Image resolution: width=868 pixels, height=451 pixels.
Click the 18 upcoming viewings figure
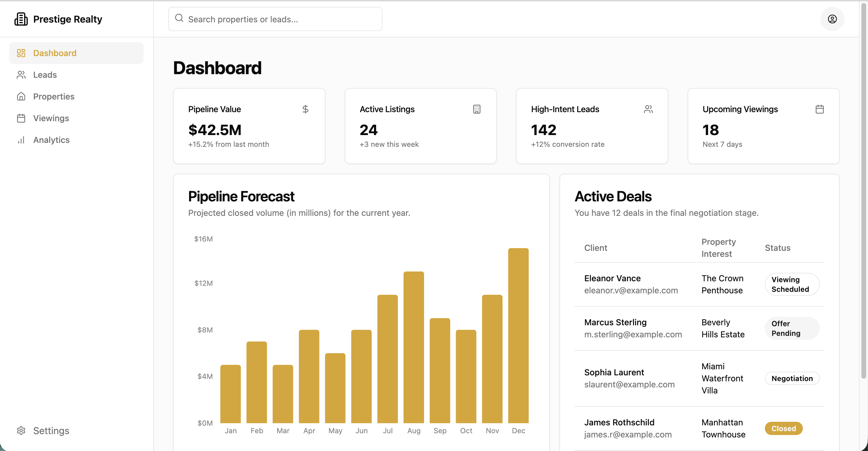[x=711, y=130]
